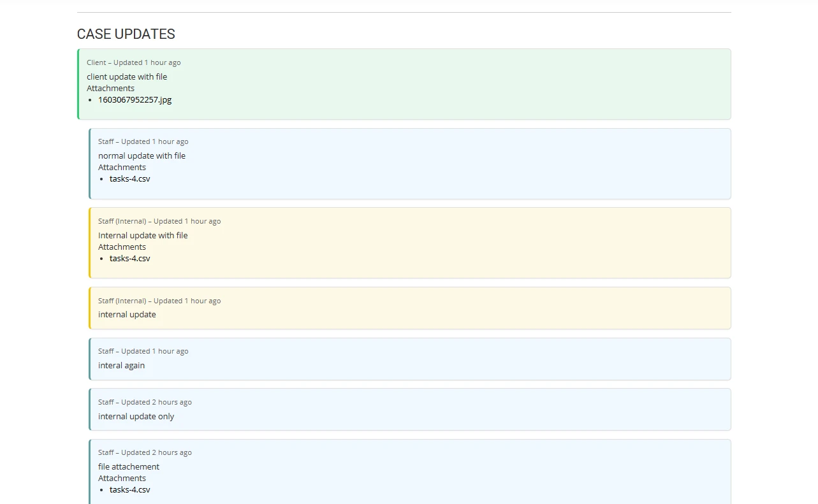
Task: Click the 'interal again' message text
Action: click(x=121, y=366)
